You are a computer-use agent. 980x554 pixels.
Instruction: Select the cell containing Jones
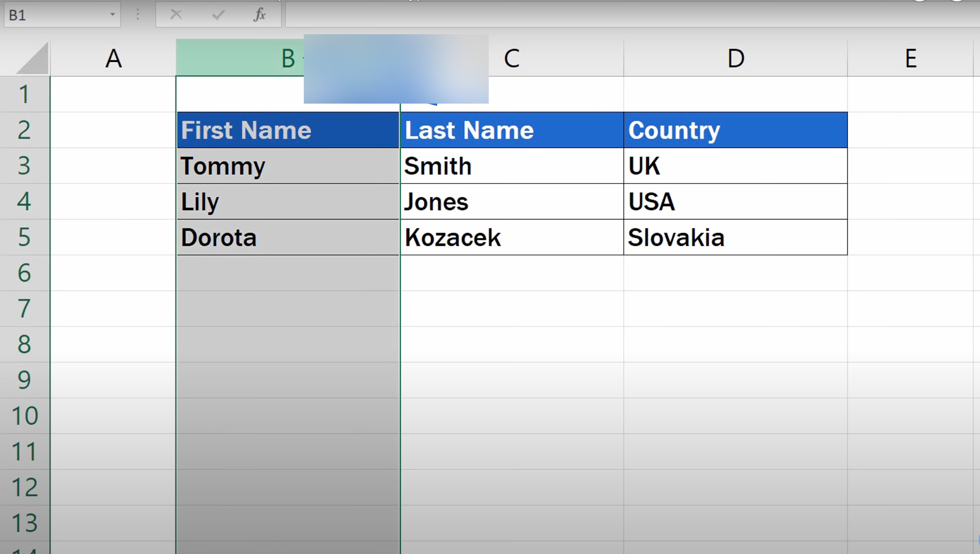click(x=512, y=202)
